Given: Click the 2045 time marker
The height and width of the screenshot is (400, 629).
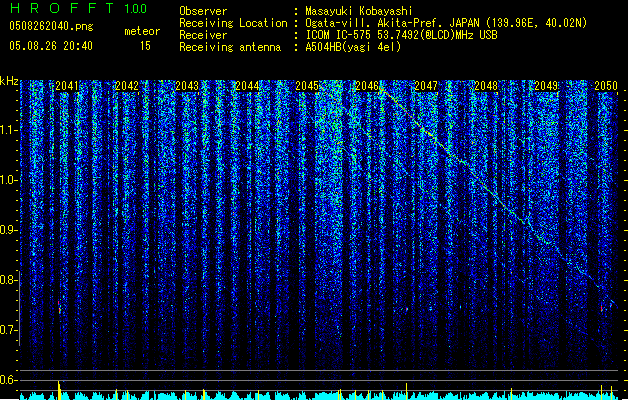Looking at the screenshot, I should coord(306,86).
